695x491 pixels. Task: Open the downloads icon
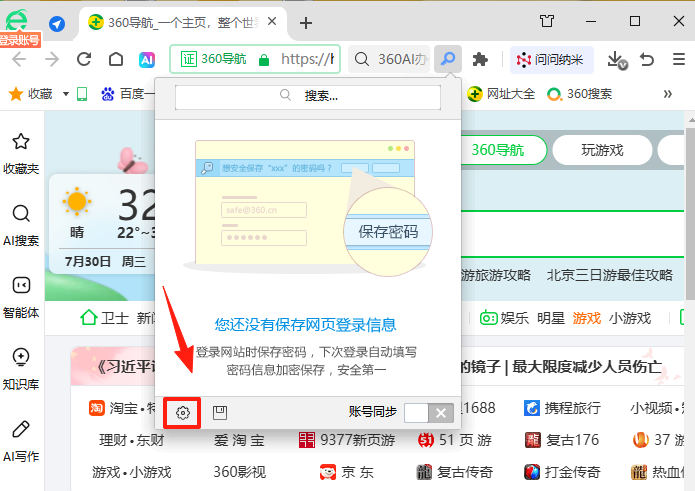(617, 59)
